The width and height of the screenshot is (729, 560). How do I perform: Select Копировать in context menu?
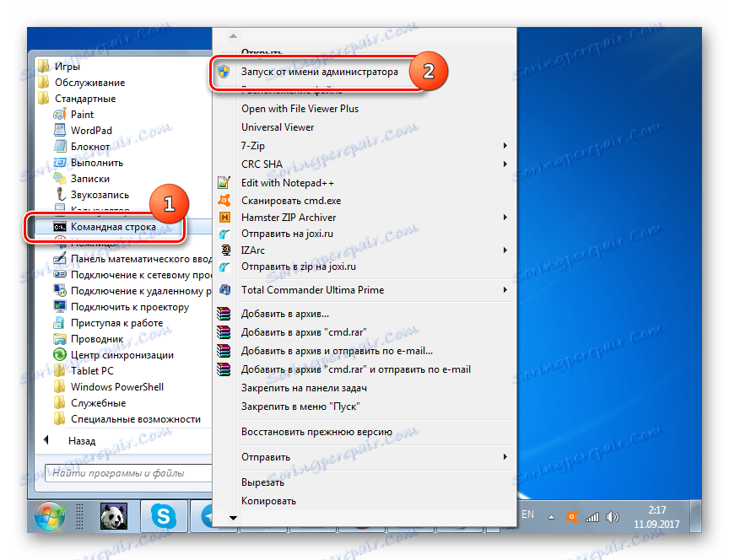(268, 501)
